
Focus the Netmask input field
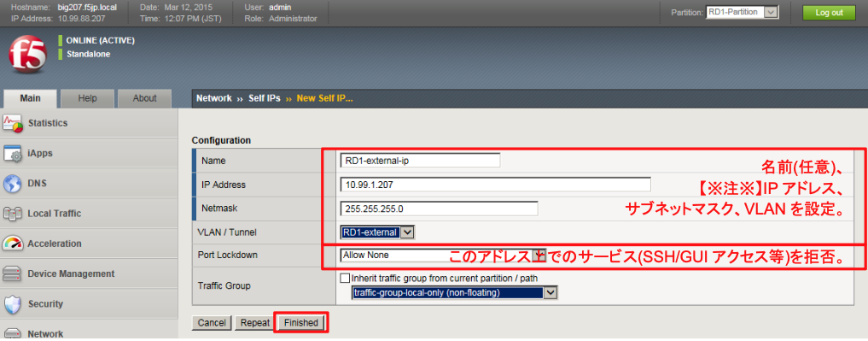point(439,209)
